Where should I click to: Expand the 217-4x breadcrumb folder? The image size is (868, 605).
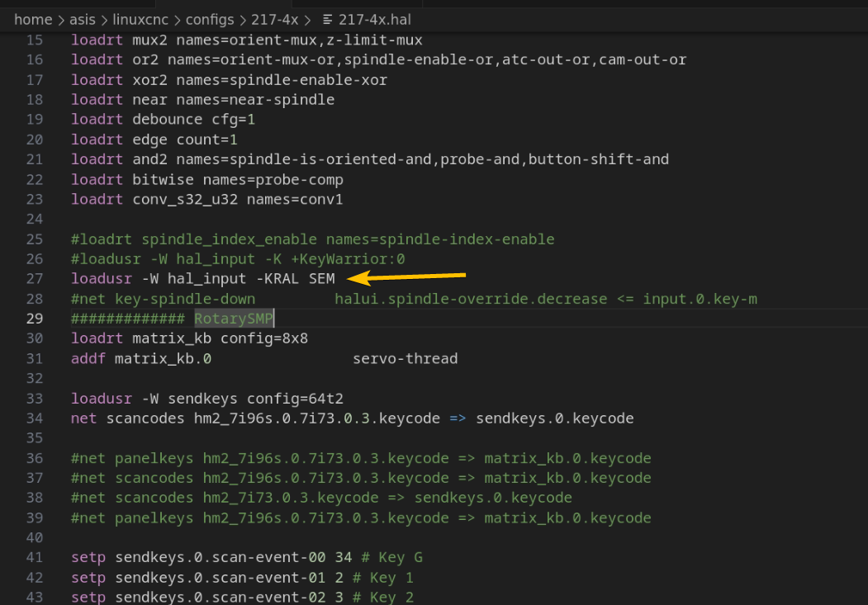[x=274, y=20]
